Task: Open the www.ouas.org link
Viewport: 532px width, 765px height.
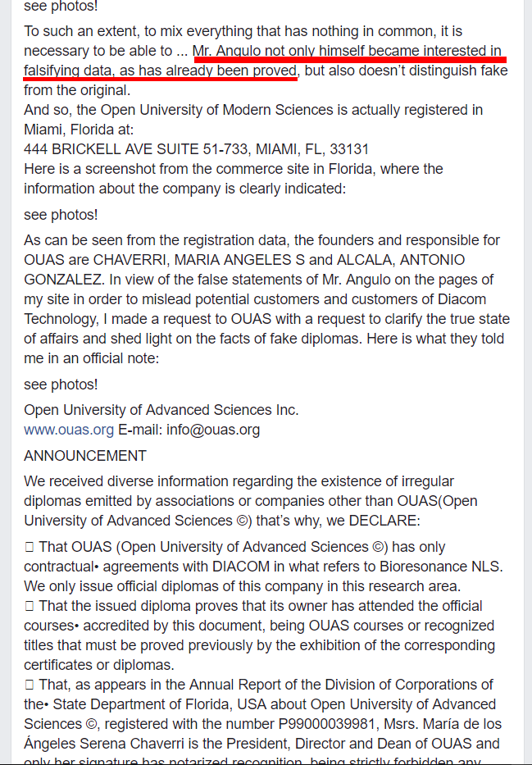Action: pyautogui.click(x=69, y=430)
